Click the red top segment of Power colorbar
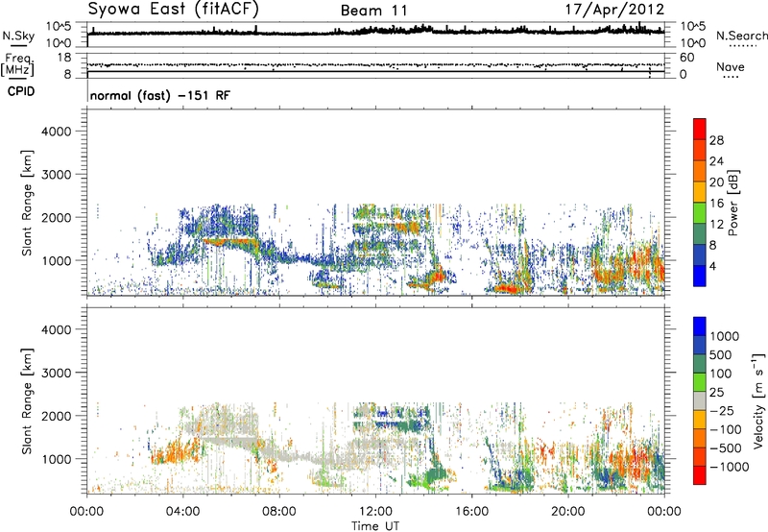768x532 pixels. [700, 129]
